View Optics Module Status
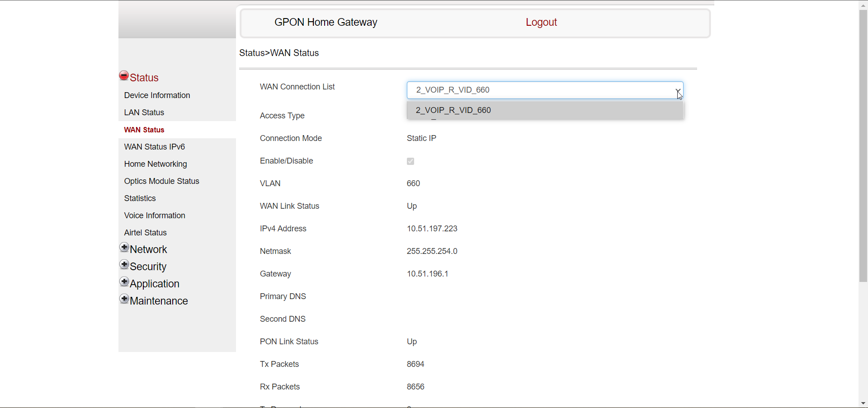The image size is (868, 408). pyautogui.click(x=161, y=181)
